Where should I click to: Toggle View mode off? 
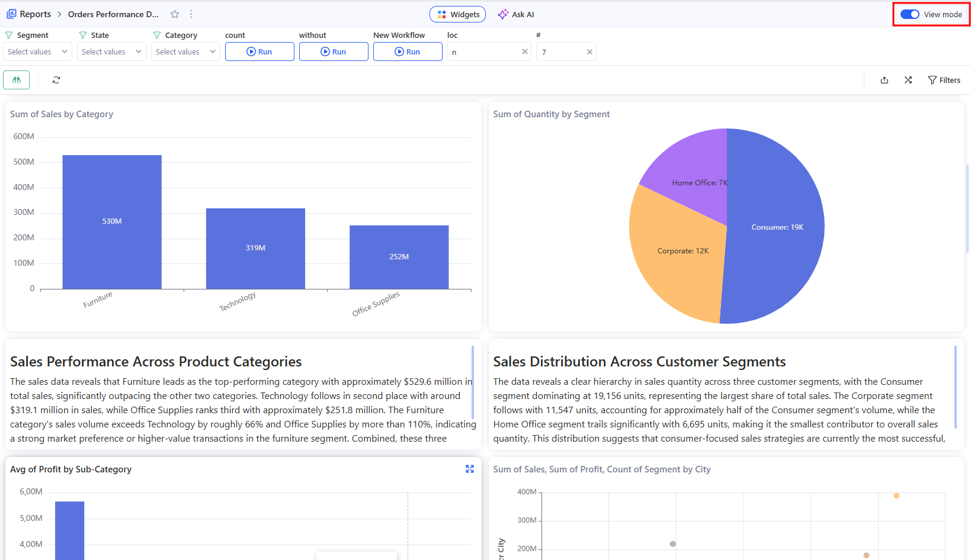[910, 14]
